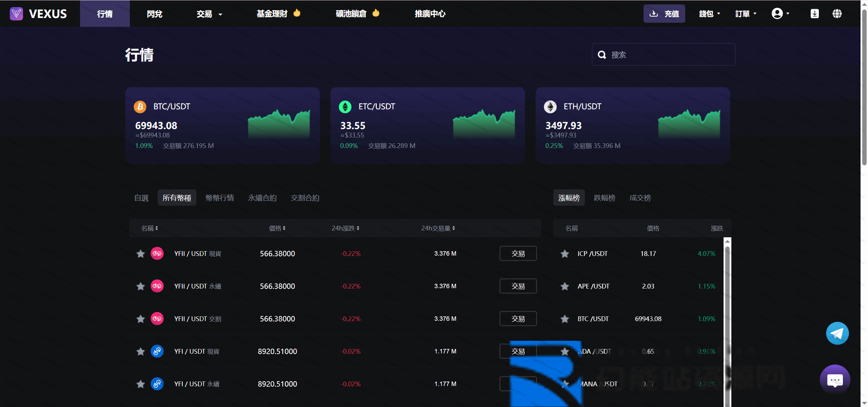Open the 礦池鎖倉 navigation item
This screenshot has width=868, height=407.
coord(351,14)
